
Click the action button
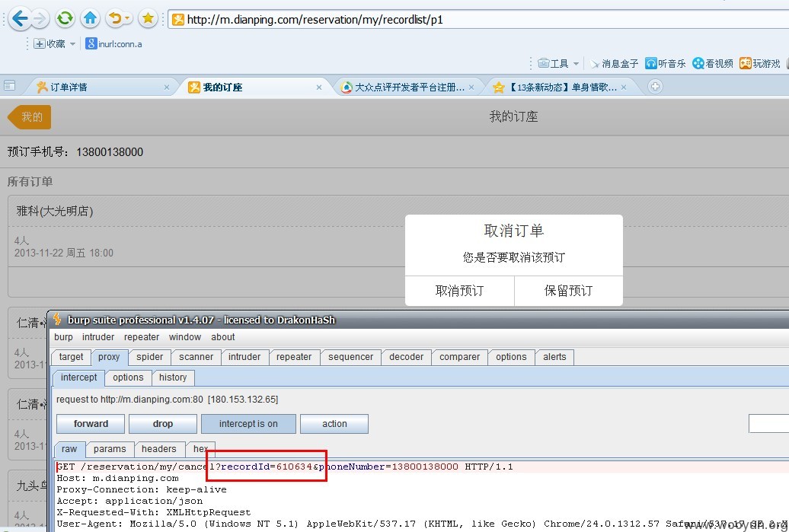(334, 424)
